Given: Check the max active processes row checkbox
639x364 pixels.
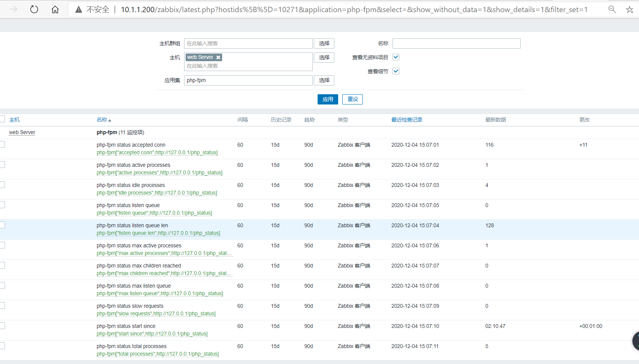Looking at the screenshot, I should pyautogui.click(x=2, y=245).
